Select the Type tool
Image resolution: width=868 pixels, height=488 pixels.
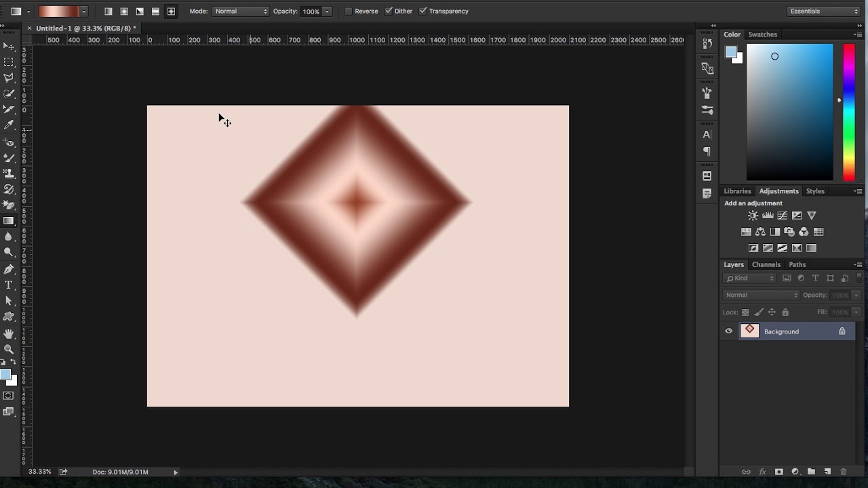tap(9, 285)
